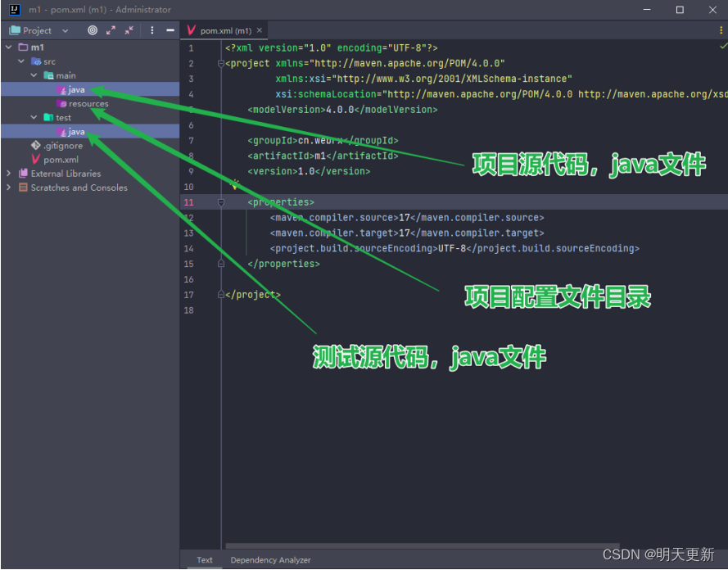728x570 pixels.
Task: Close the pom.xml (m1) tab
Action: pos(260,30)
